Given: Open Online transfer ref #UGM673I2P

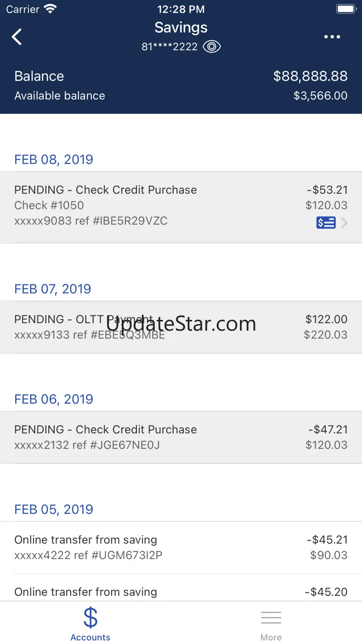Looking at the screenshot, I should (181, 547).
